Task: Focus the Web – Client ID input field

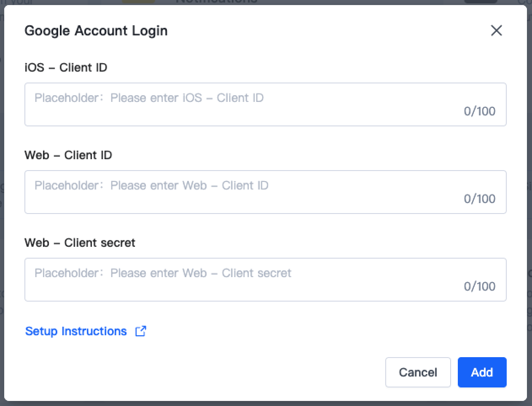Action: click(265, 192)
